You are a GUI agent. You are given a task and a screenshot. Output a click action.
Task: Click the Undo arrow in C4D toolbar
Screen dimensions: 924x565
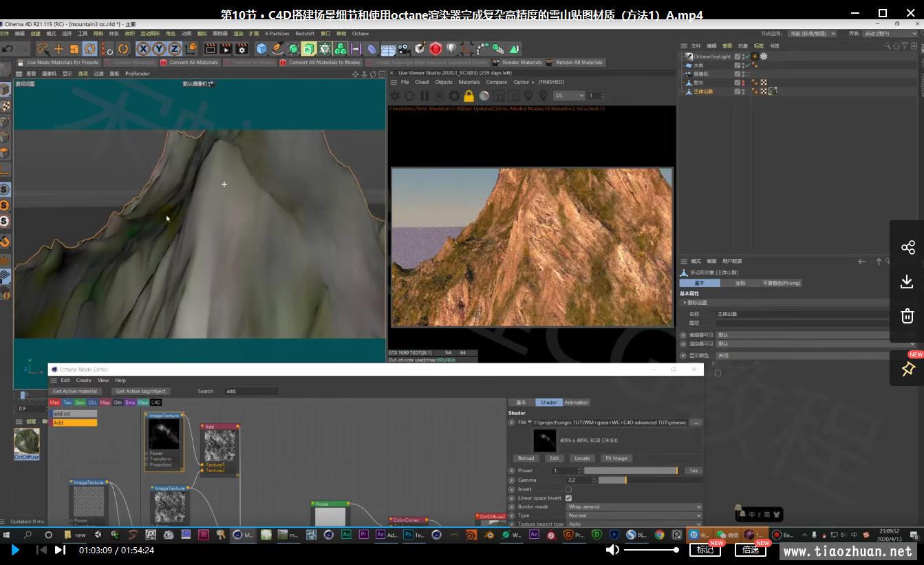click(8, 49)
